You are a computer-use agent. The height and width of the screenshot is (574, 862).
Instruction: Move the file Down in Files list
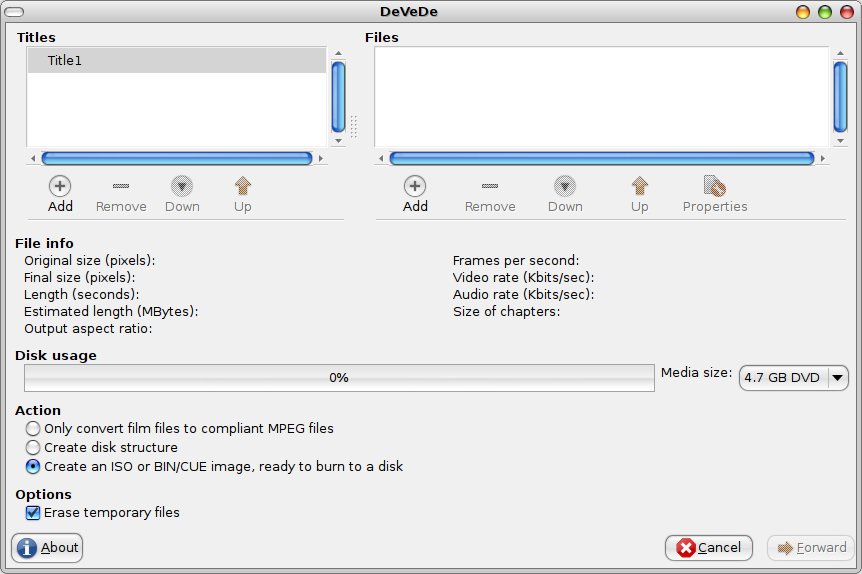click(x=565, y=195)
